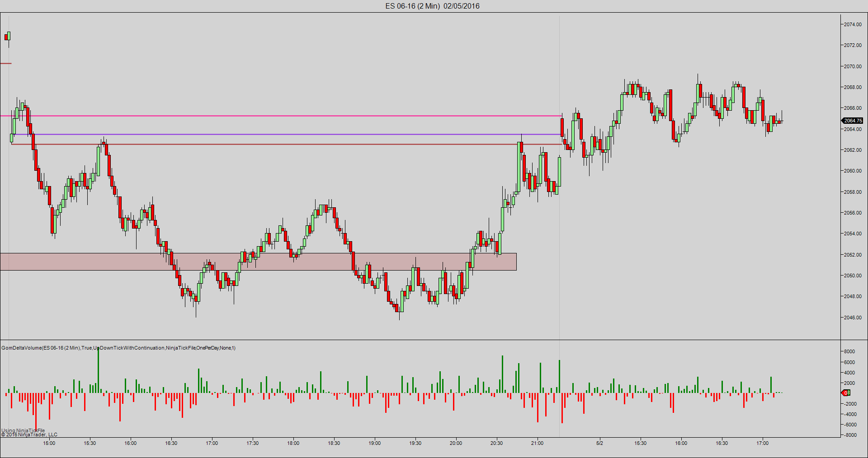The height and width of the screenshot is (458, 868).
Task: Click the 2068.00 price axis label
Action: pyautogui.click(x=853, y=87)
